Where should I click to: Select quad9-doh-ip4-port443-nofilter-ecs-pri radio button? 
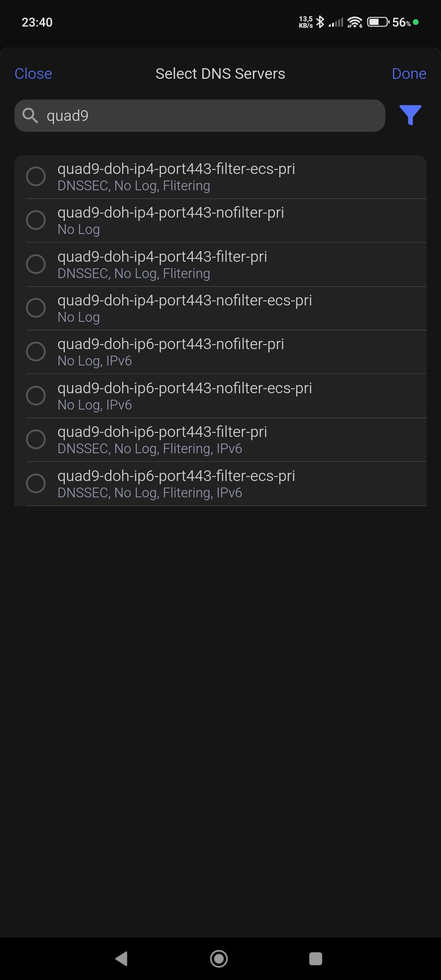click(36, 308)
